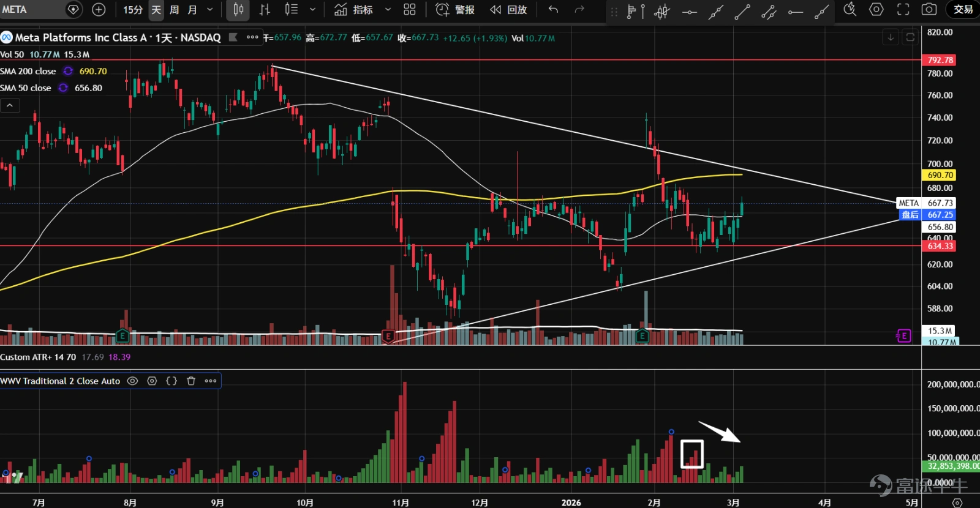Screen dimensions: 980x508
Task: Click the 792.78 red price label
Action: 939,60
